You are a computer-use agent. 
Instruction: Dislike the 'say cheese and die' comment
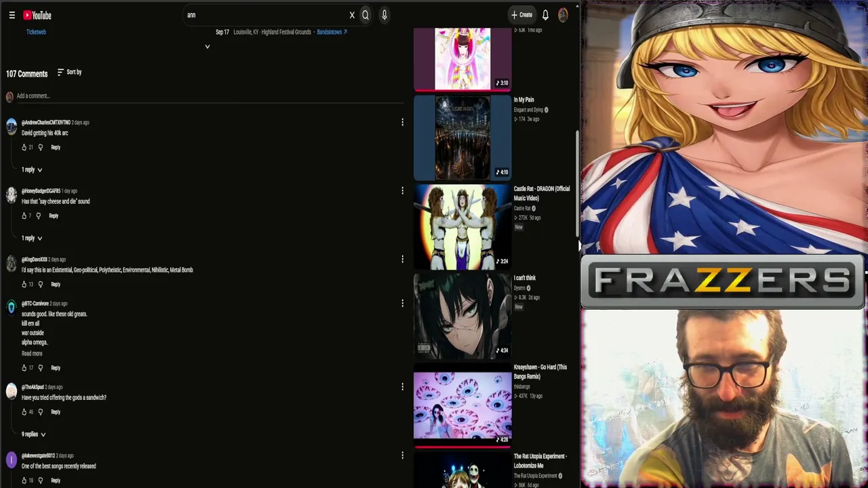39,216
